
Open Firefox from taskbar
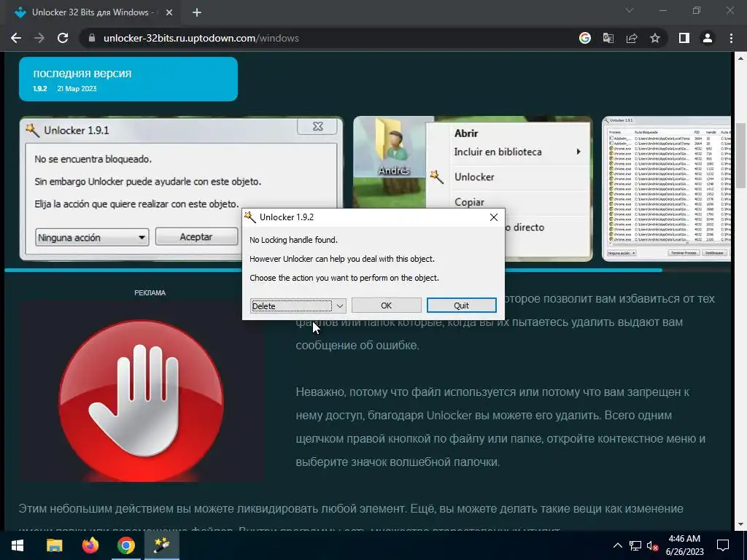click(x=90, y=545)
